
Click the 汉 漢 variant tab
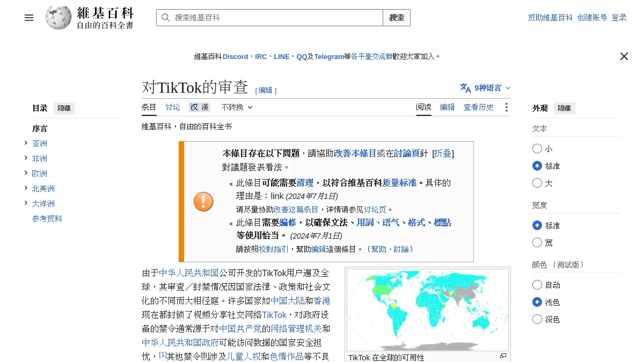(x=199, y=107)
